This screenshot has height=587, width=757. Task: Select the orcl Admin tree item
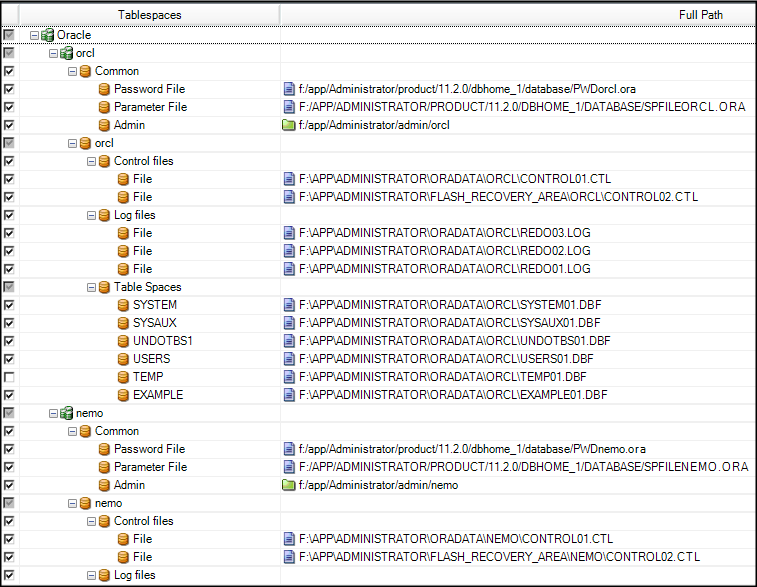coord(129,125)
